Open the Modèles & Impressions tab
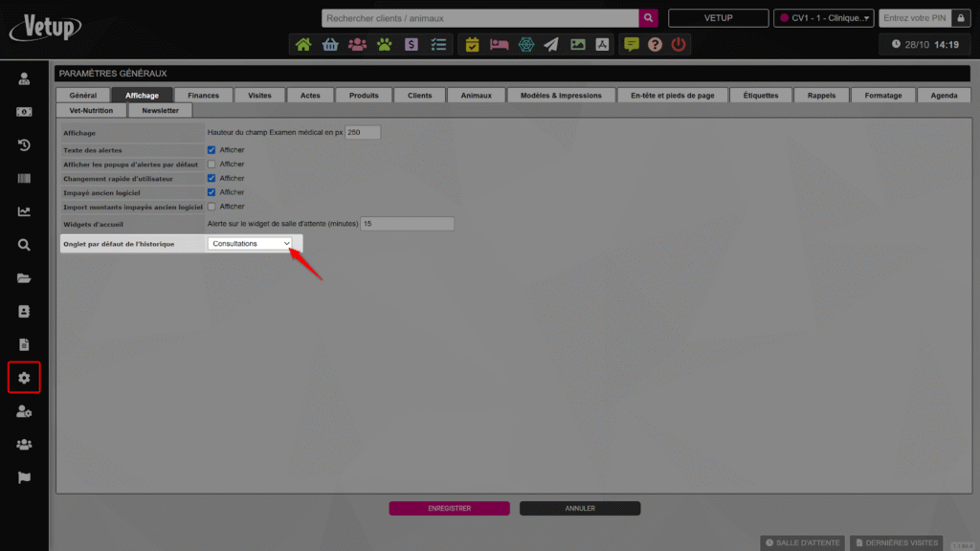980x551 pixels. point(561,96)
